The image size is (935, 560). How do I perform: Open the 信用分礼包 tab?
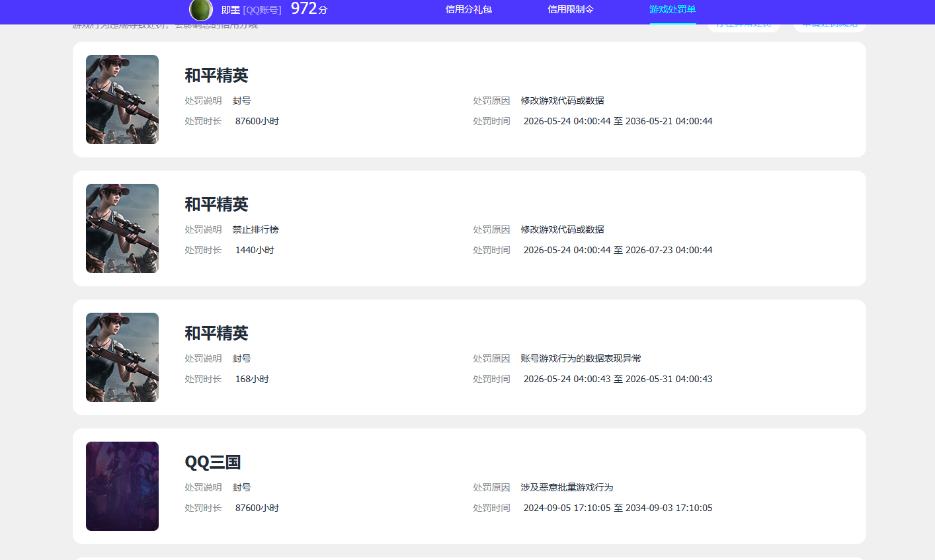pos(469,9)
